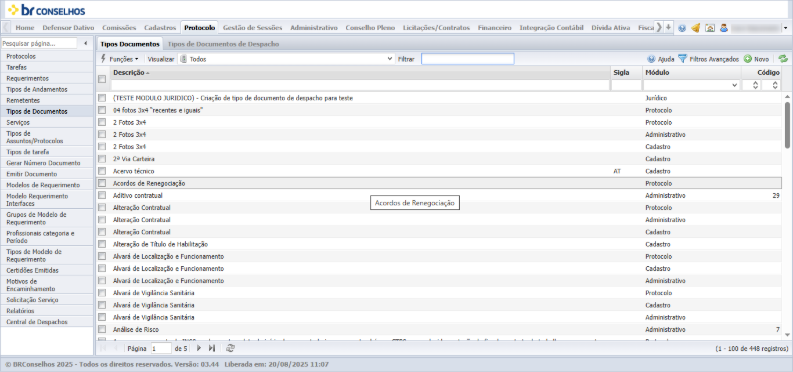The image size is (793, 372).
Task: Open the Módulo column filter dropdown
Action: pos(735,86)
